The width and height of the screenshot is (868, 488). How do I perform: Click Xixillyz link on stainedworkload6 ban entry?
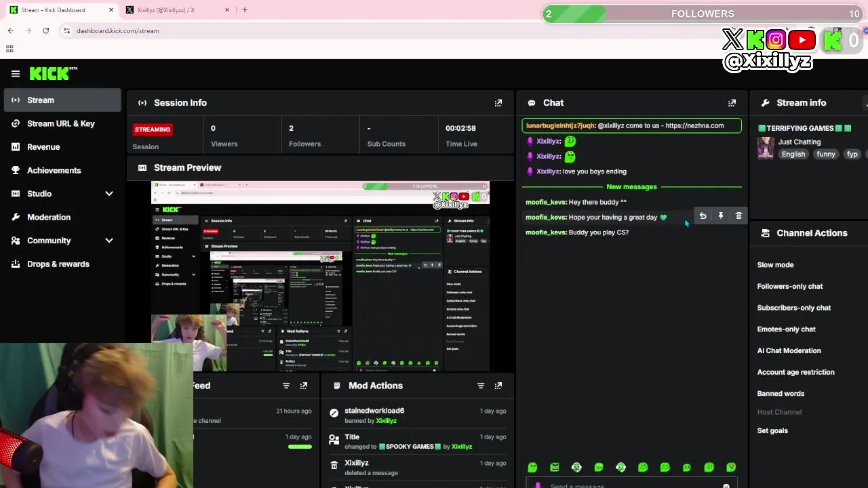[387, 421]
